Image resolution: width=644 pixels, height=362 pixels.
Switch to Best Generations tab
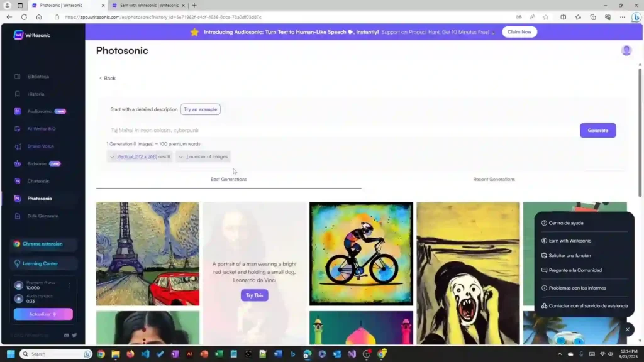click(228, 179)
